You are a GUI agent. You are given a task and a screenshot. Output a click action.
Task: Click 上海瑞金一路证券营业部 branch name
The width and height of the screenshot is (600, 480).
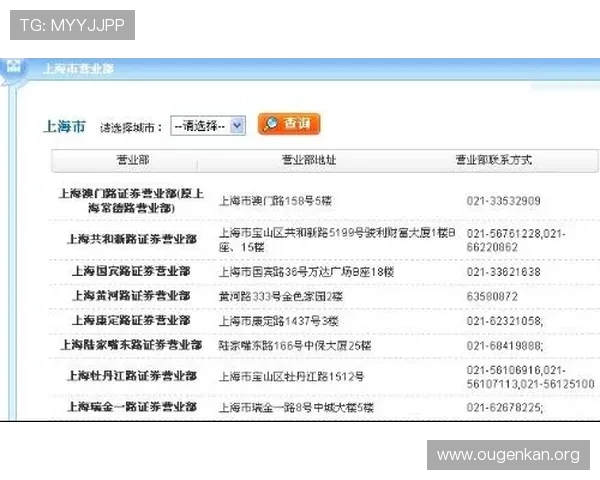point(132,407)
